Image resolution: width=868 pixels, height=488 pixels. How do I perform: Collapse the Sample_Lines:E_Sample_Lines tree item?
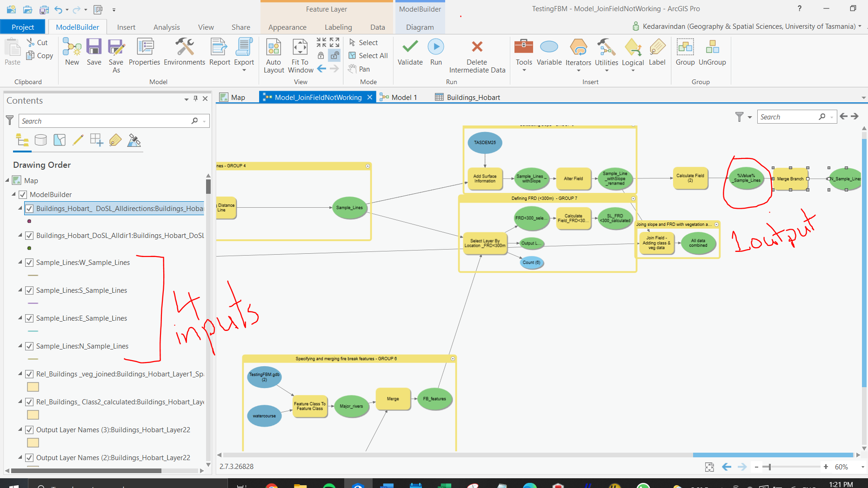click(x=20, y=318)
